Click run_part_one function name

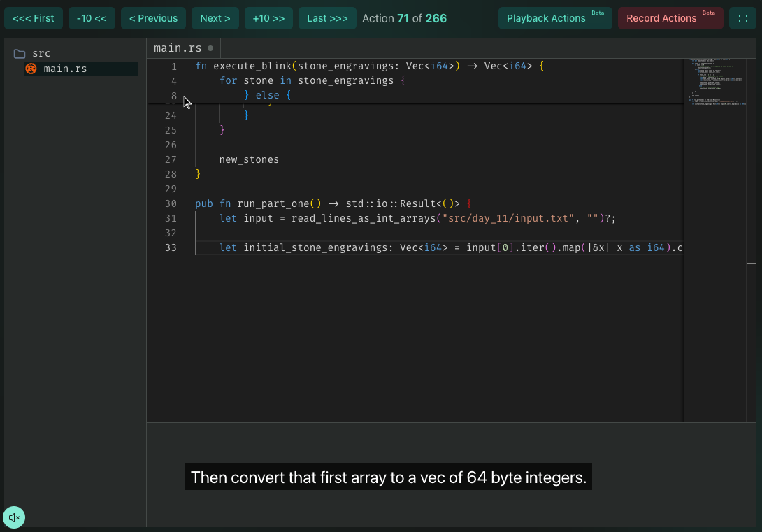(273, 203)
